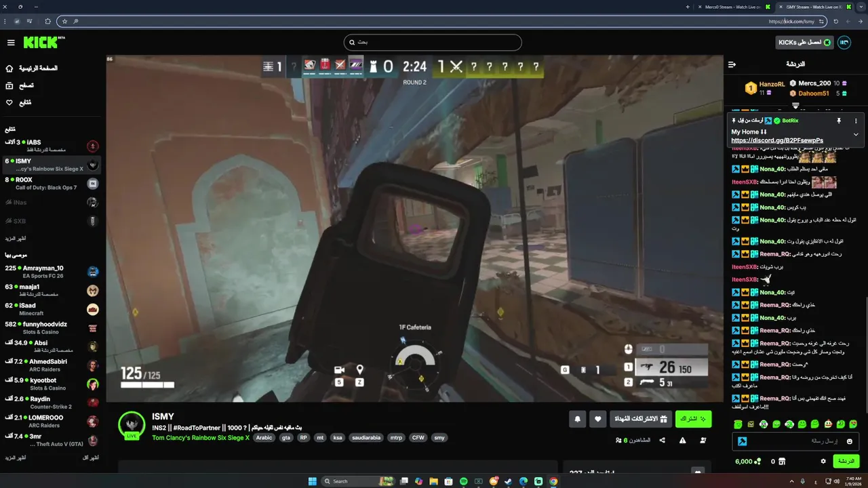Click the blue hammer badge in chat input

click(743, 441)
